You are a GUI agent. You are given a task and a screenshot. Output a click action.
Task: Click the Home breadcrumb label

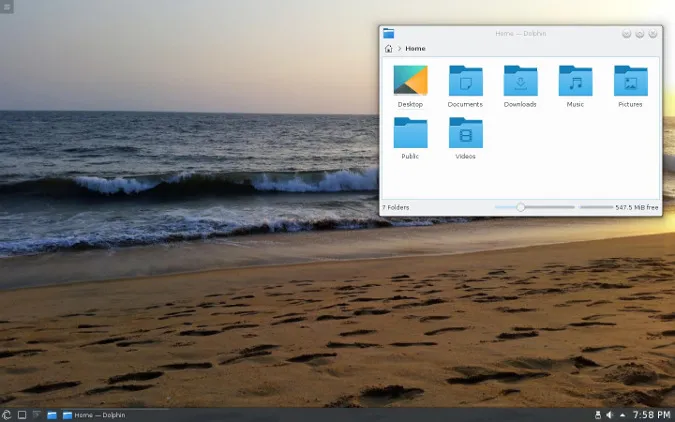pyautogui.click(x=415, y=48)
